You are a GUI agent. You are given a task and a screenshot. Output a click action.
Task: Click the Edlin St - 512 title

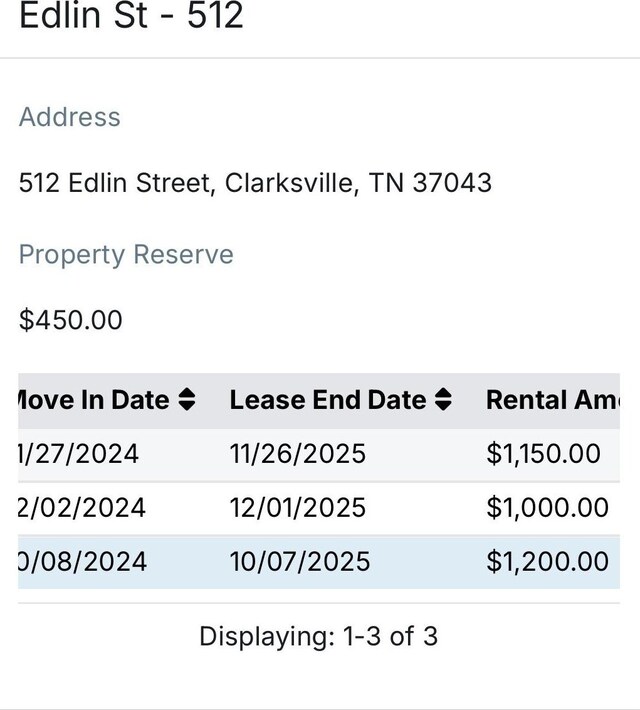(131, 15)
